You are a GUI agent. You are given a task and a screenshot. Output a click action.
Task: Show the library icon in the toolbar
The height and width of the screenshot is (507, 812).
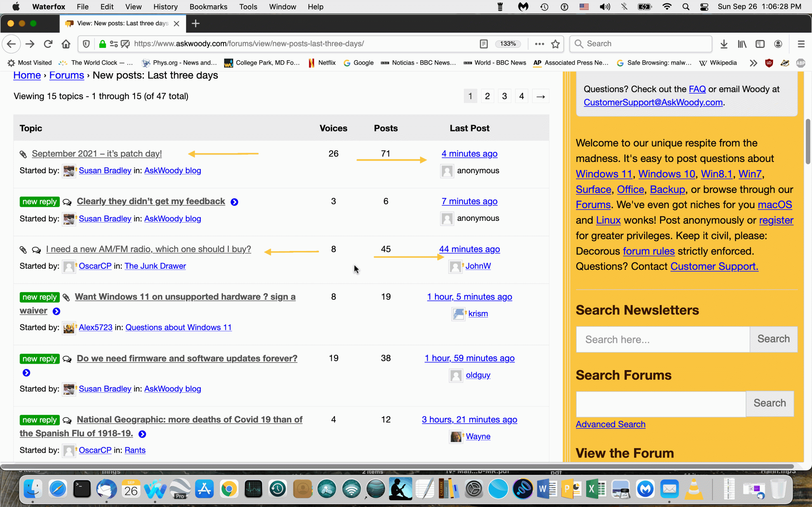742,44
